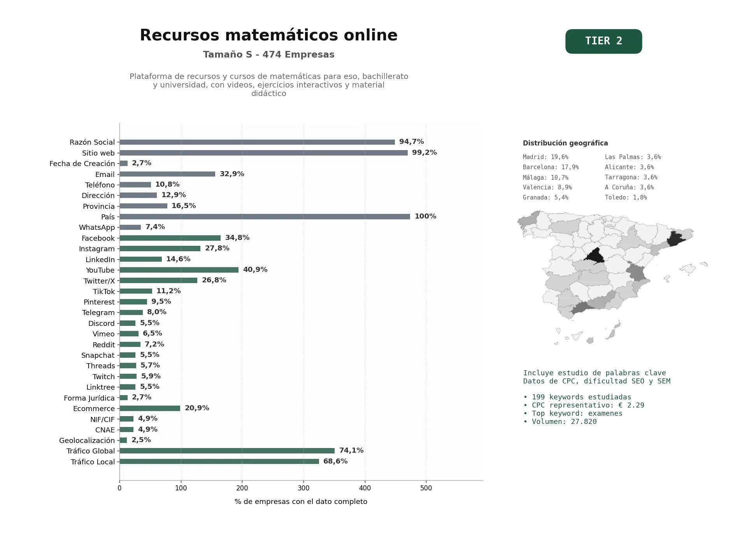Click the Snapchat label
747x560 pixels.
pos(98,355)
